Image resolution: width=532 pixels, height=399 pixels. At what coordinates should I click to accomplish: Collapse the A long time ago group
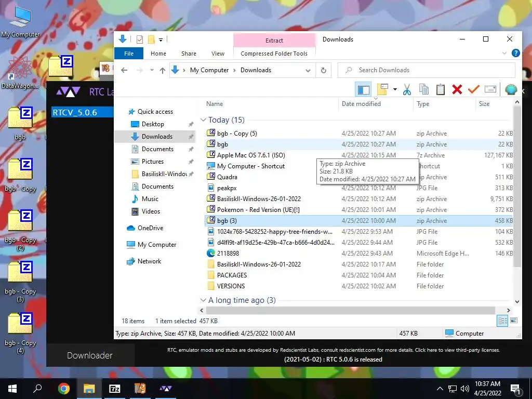point(203,300)
